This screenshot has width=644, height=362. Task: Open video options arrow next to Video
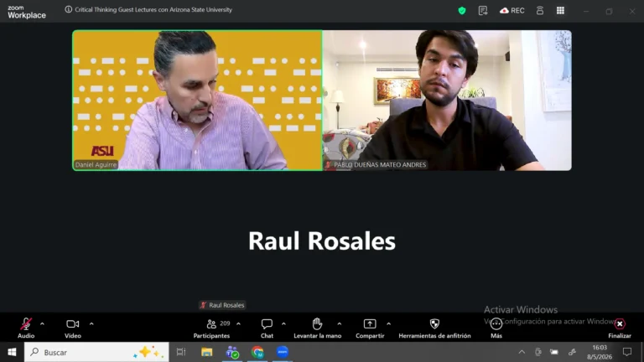(x=91, y=323)
